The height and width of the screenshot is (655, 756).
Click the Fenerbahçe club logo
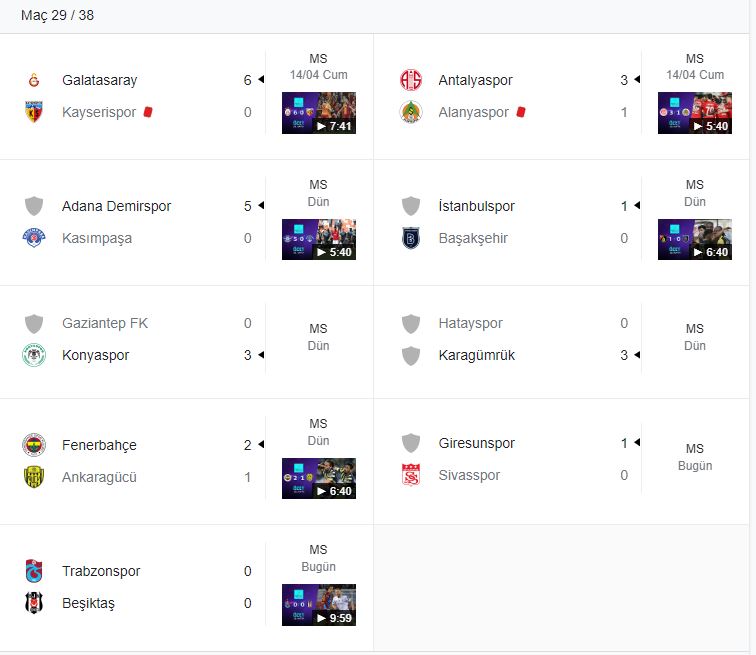coord(34,445)
